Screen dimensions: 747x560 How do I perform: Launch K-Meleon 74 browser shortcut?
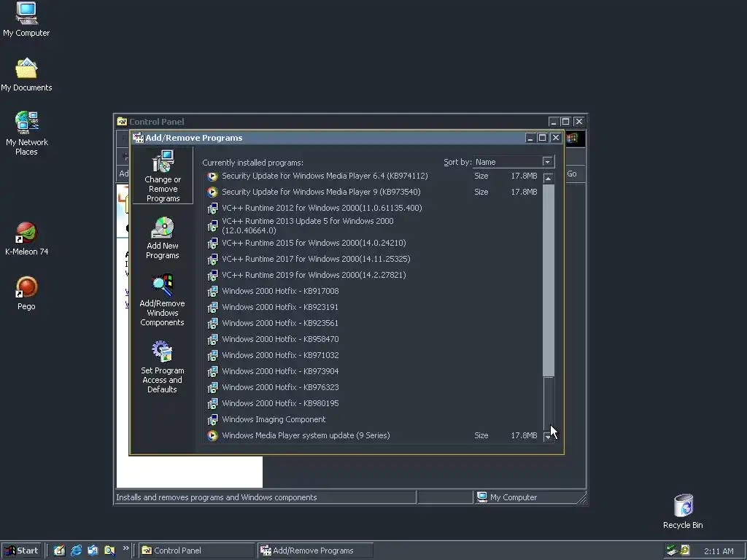pyautogui.click(x=26, y=238)
